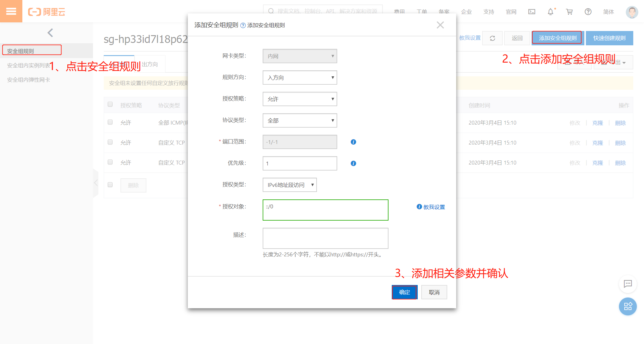
Task: Open the CloudShell terminal icon
Action: tap(532, 12)
